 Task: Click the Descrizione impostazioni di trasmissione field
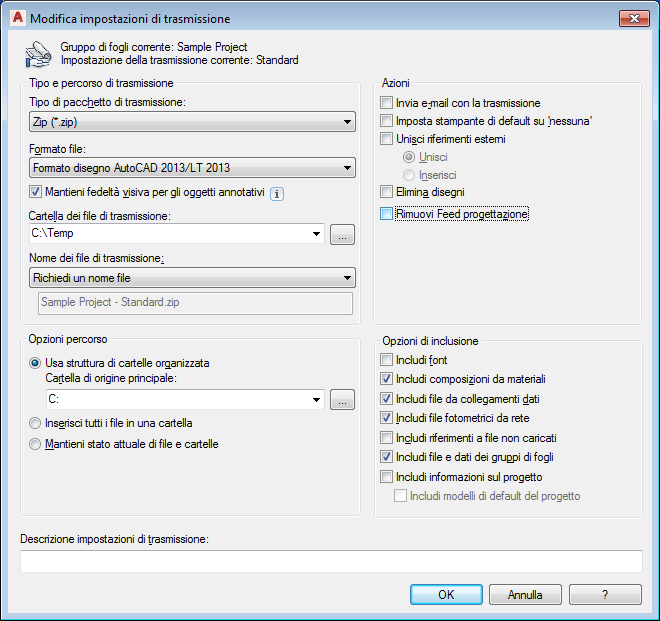[330, 562]
